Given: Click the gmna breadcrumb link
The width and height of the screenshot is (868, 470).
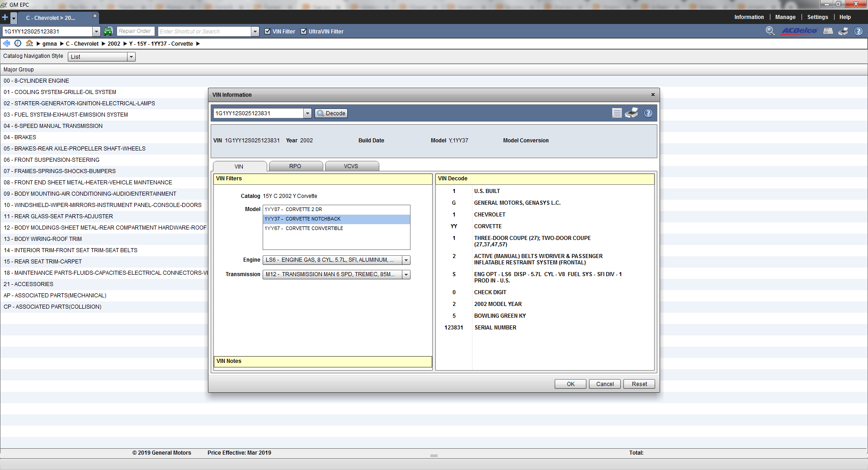Looking at the screenshot, I should coord(50,44).
